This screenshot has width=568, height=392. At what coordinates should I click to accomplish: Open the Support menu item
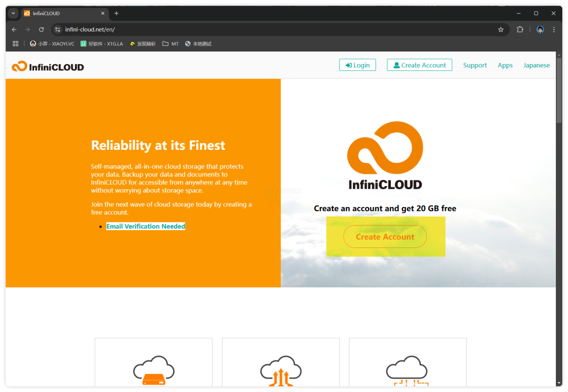pyautogui.click(x=475, y=65)
